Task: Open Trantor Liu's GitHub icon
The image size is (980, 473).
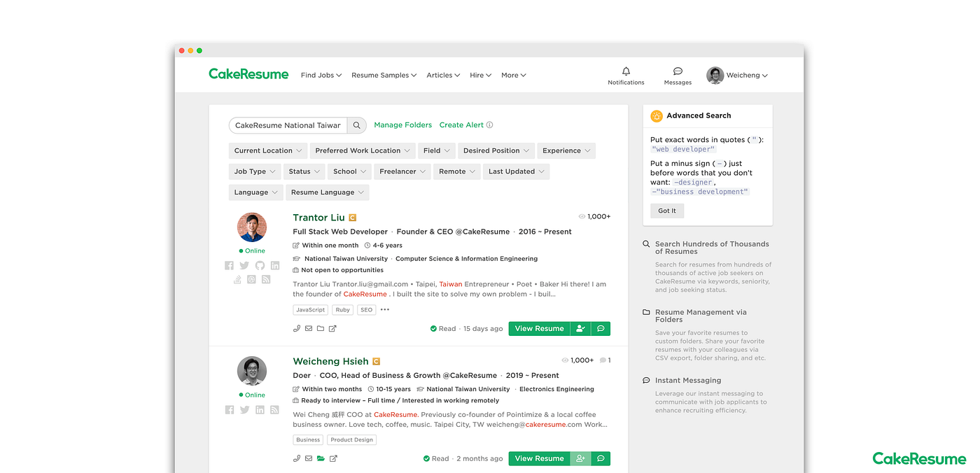Action: pyautogui.click(x=260, y=266)
